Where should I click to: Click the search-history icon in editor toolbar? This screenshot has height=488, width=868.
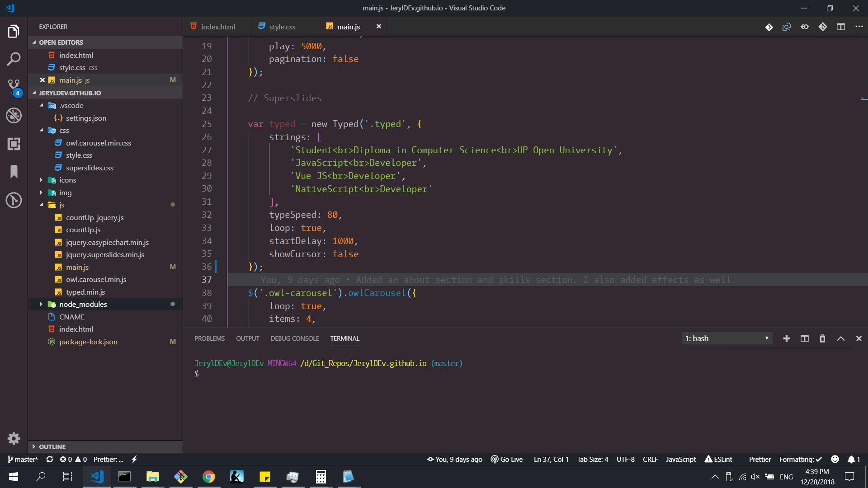(x=787, y=27)
